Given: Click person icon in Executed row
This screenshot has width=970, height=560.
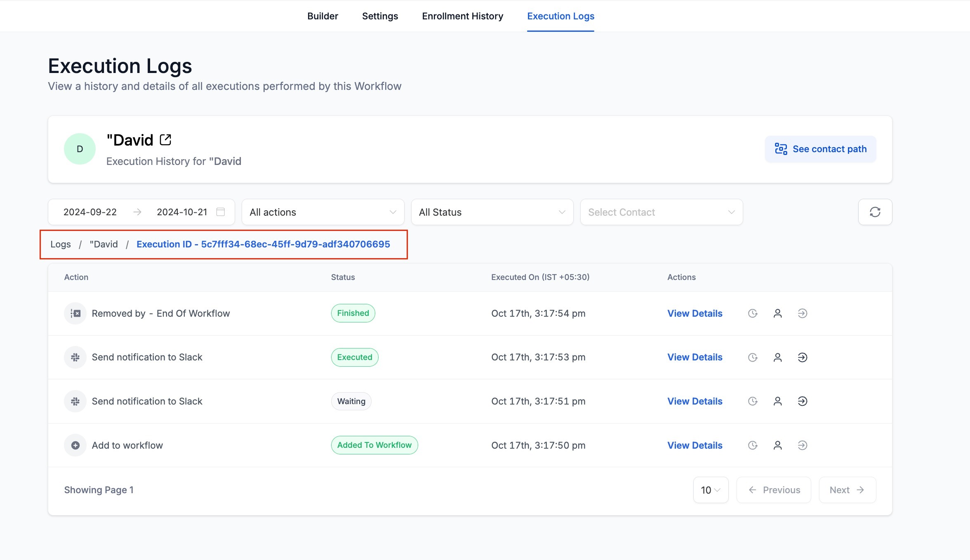Looking at the screenshot, I should (777, 357).
